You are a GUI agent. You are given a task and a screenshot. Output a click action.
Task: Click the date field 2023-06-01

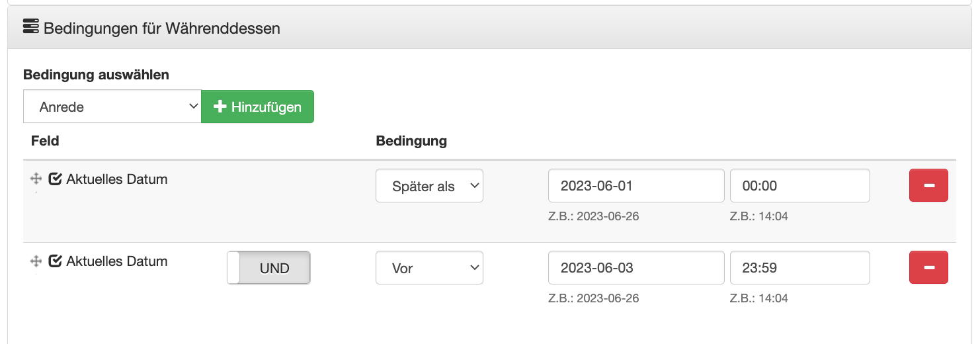pos(635,186)
